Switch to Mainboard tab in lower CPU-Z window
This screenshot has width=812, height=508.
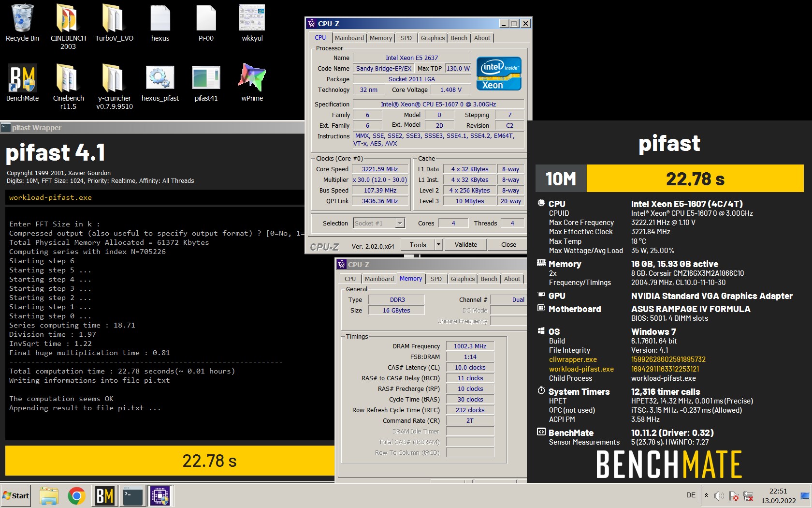pyautogui.click(x=379, y=279)
